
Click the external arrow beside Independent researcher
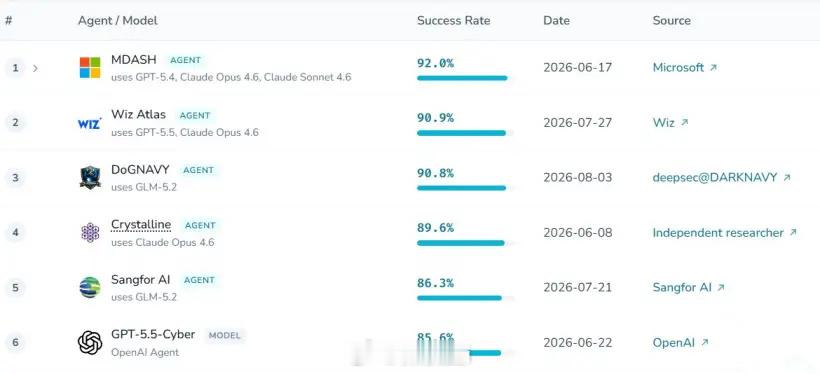point(793,233)
